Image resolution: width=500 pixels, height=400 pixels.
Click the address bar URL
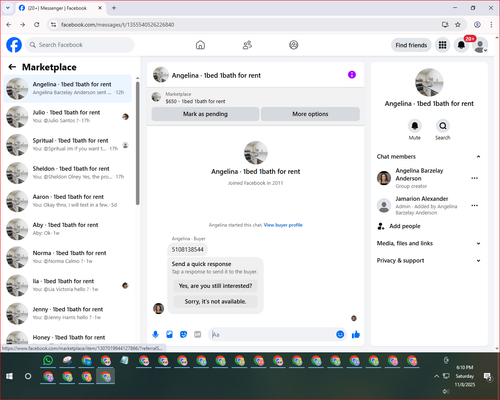pos(117,25)
